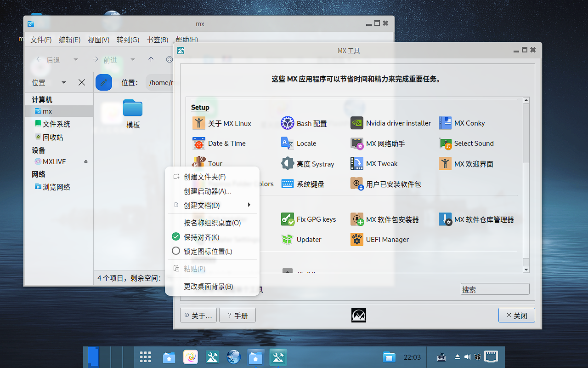Viewport: 588px width, 368px height.
Task: Toggle 保持对齐 option in context menu
Action: tap(201, 237)
